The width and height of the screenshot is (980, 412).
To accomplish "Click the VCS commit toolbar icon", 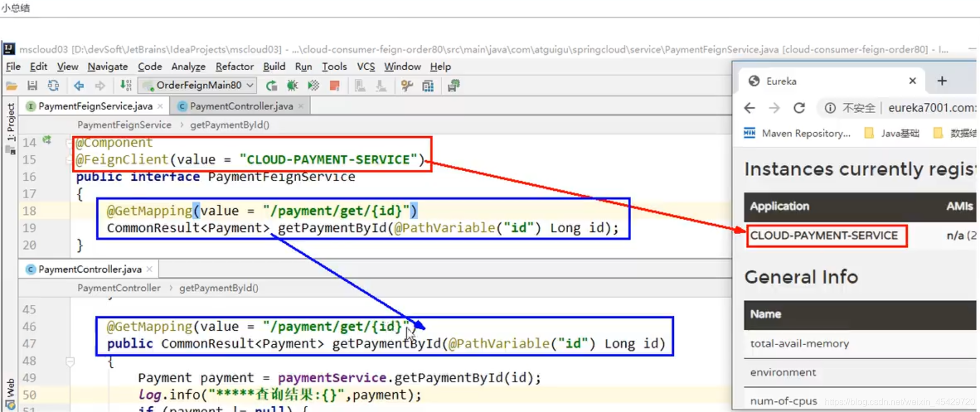I will coord(381,86).
